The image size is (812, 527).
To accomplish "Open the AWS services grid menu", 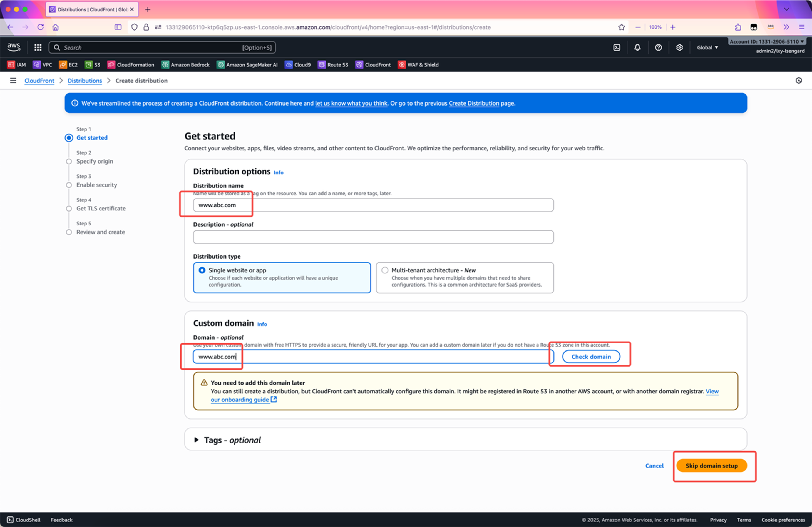I will (x=38, y=47).
